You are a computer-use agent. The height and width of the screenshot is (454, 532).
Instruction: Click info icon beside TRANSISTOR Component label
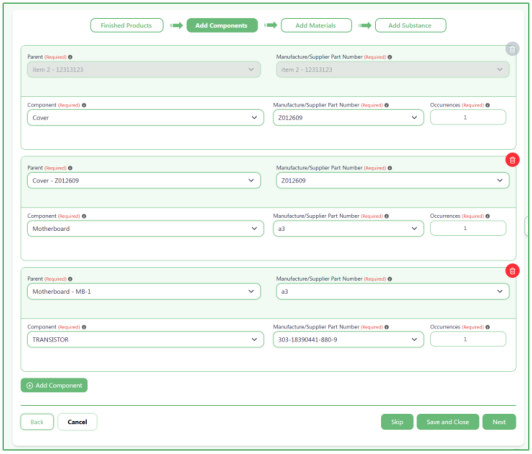[84, 327]
